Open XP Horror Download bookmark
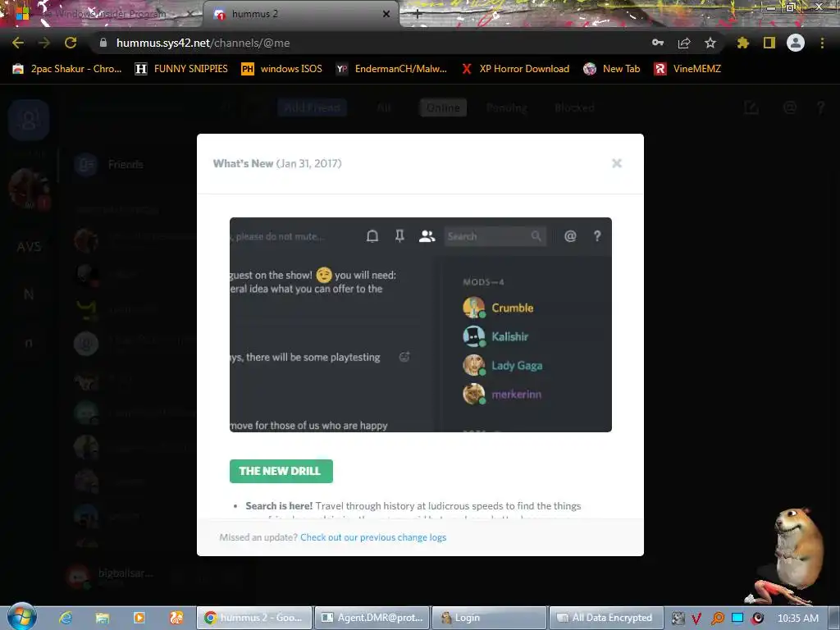Image resolution: width=840 pixels, height=630 pixels. tap(516, 69)
